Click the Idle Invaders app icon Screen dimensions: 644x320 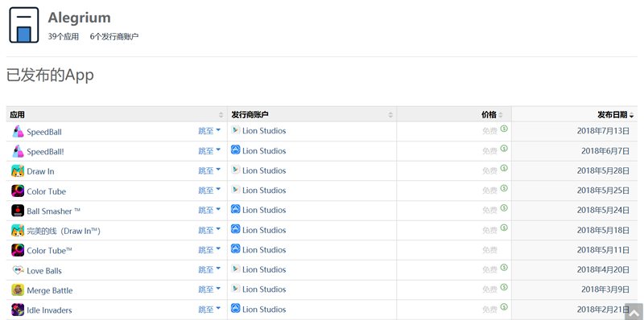click(x=18, y=310)
